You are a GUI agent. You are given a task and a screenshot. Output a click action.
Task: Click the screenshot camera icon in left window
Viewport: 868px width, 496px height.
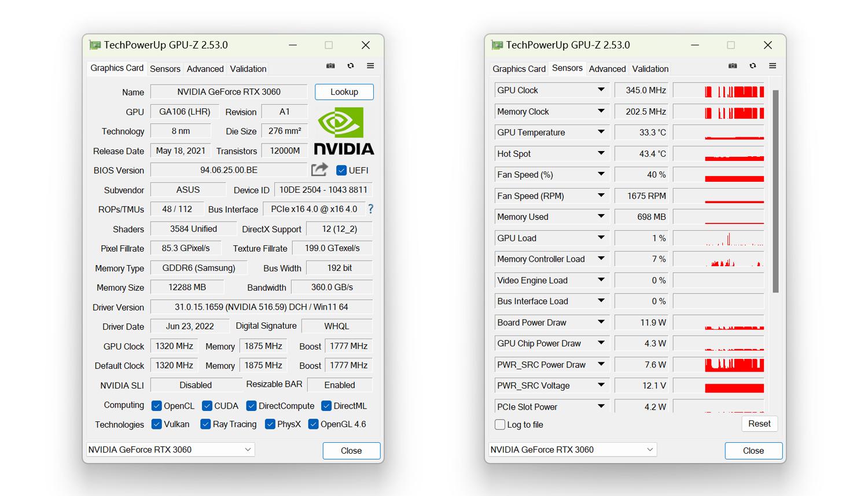click(330, 66)
